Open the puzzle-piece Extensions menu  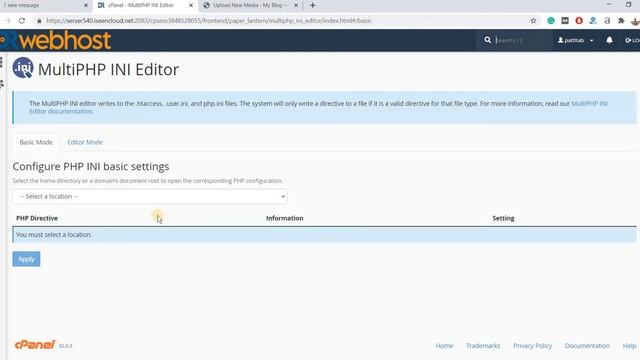(621, 20)
